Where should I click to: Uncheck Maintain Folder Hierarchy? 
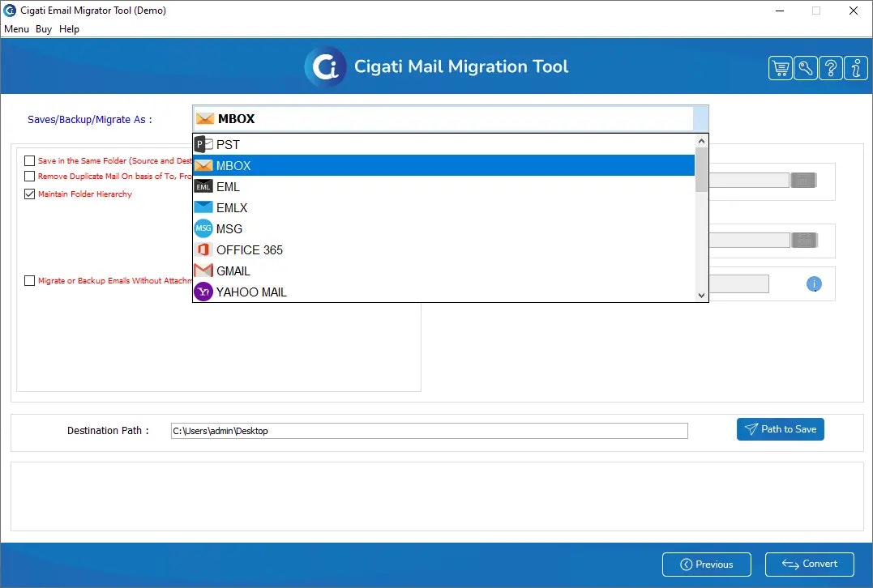point(29,194)
